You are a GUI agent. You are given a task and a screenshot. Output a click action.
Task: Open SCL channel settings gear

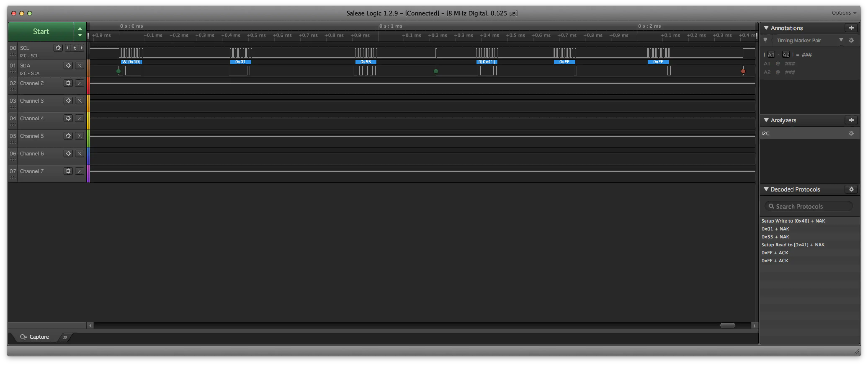58,48
